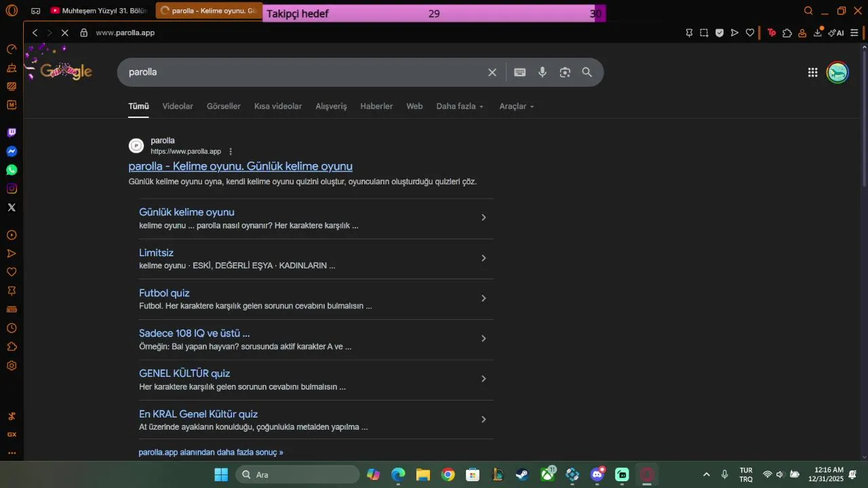Screen dimensions: 868x488
Task: Open chevron next to Limitsiz
Action: tap(484, 258)
